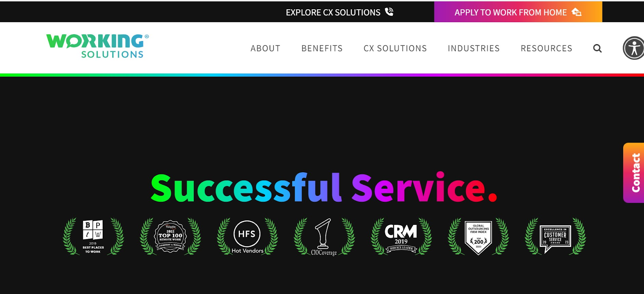Expand the Industries menu
This screenshot has width=644, height=294.
pyautogui.click(x=474, y=48)
